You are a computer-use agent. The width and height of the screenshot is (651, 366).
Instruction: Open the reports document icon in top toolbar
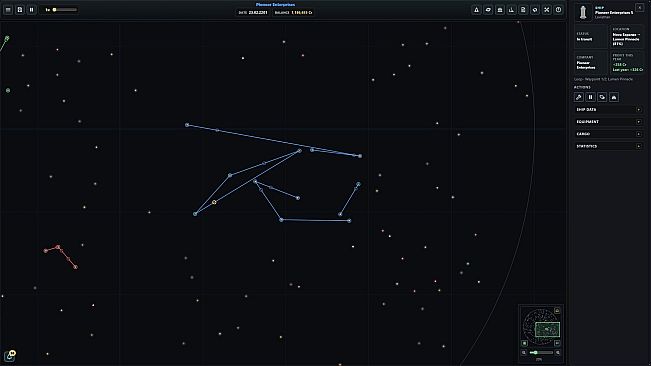click(523, 10)
